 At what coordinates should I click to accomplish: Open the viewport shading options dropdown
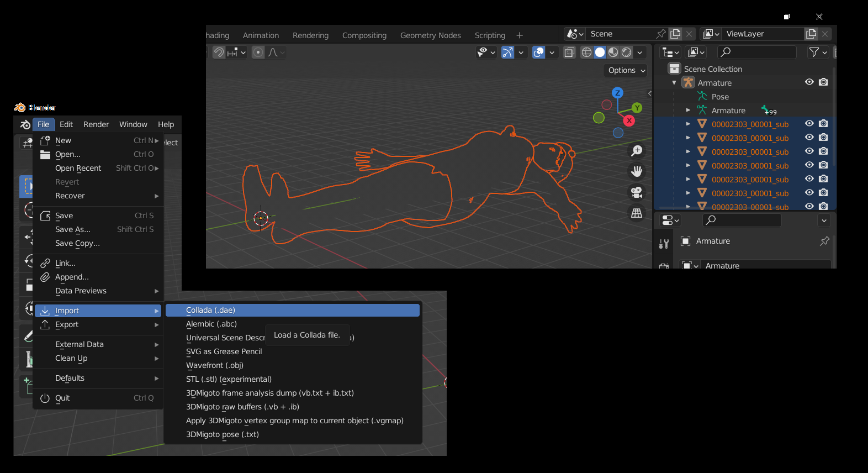pos(640,52)
